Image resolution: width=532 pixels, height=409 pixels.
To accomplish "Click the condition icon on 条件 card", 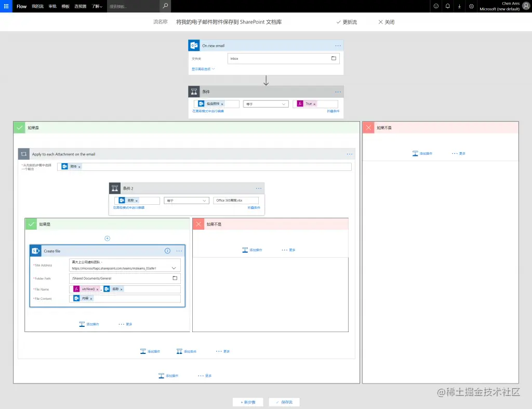I will (194, 91).
